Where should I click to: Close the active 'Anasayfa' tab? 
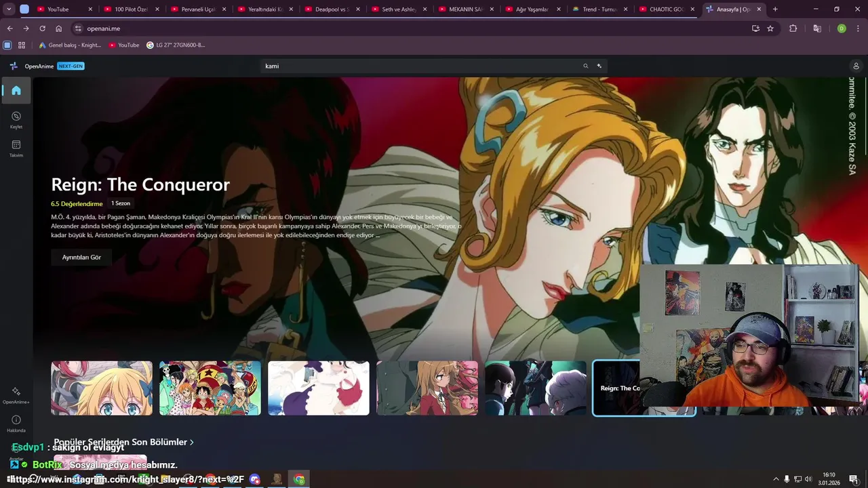pyautogui.click(x=759, y=9)
